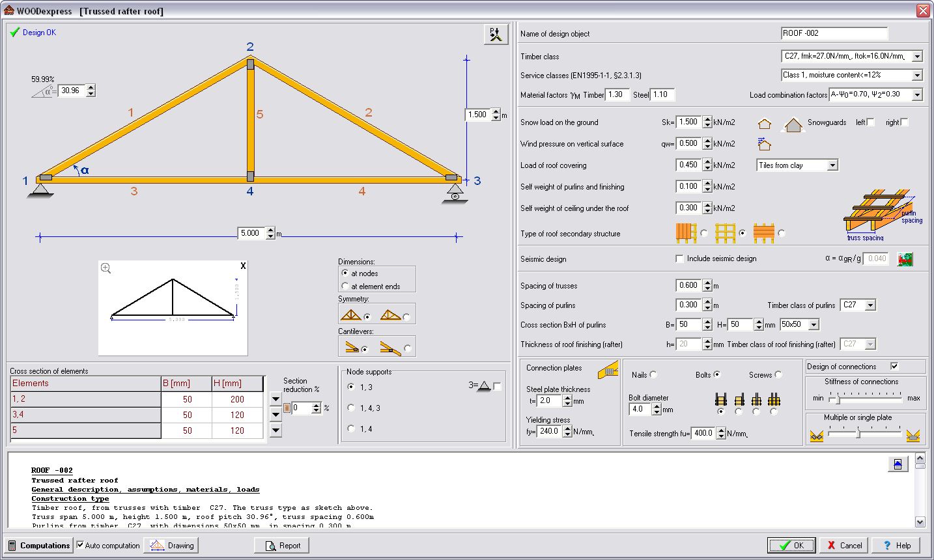Click the Stiffness of connections slider

pos(865,399)
